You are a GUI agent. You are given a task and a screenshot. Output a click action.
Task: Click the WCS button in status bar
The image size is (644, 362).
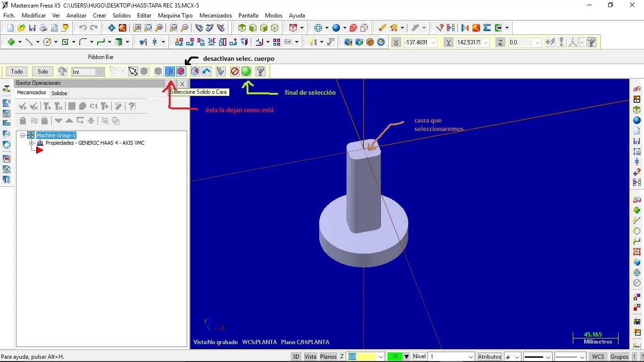598,356
